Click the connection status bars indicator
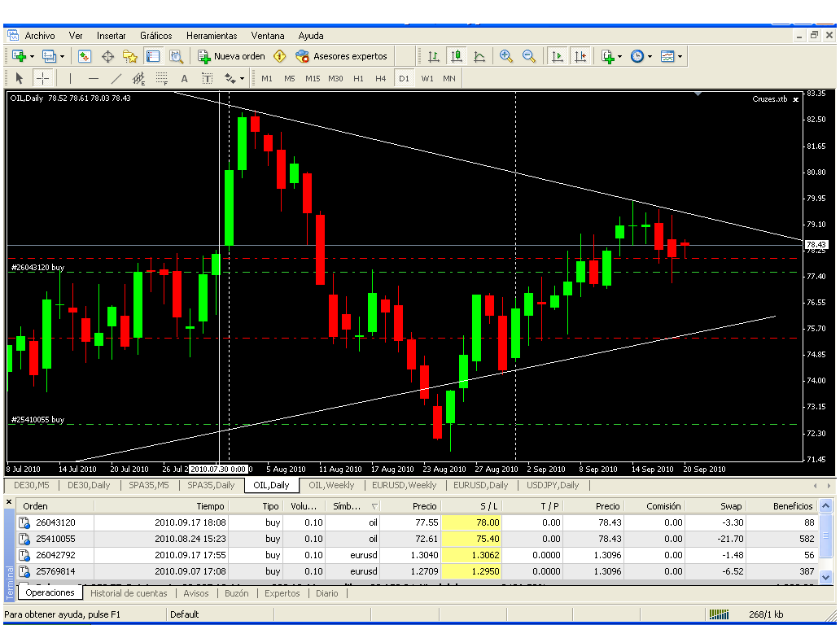840x625 pixels. click(719, 614)
